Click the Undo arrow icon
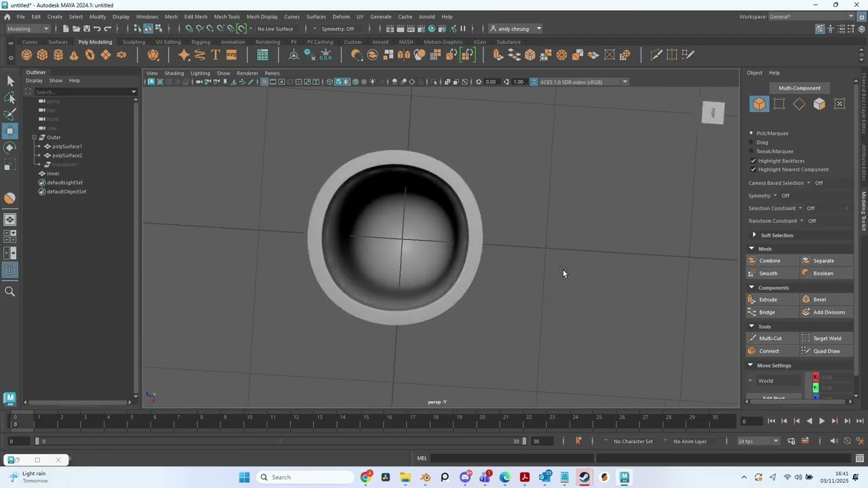The height and width of the screenshot is (488, 868). coord(97,28)
